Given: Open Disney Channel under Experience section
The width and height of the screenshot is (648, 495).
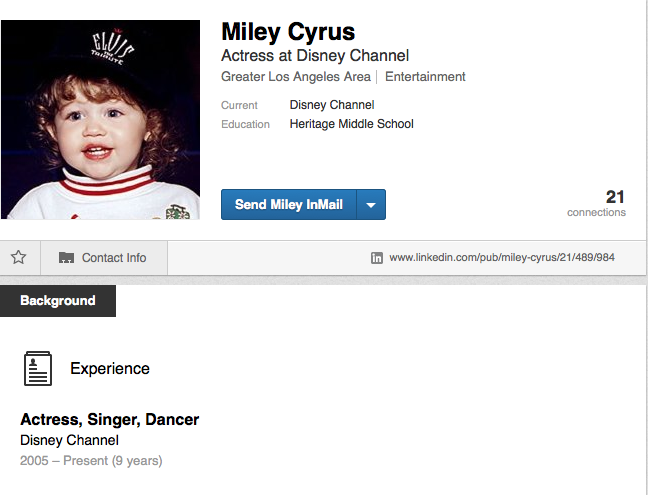Looking at the screenshot, I should (69, 440).
